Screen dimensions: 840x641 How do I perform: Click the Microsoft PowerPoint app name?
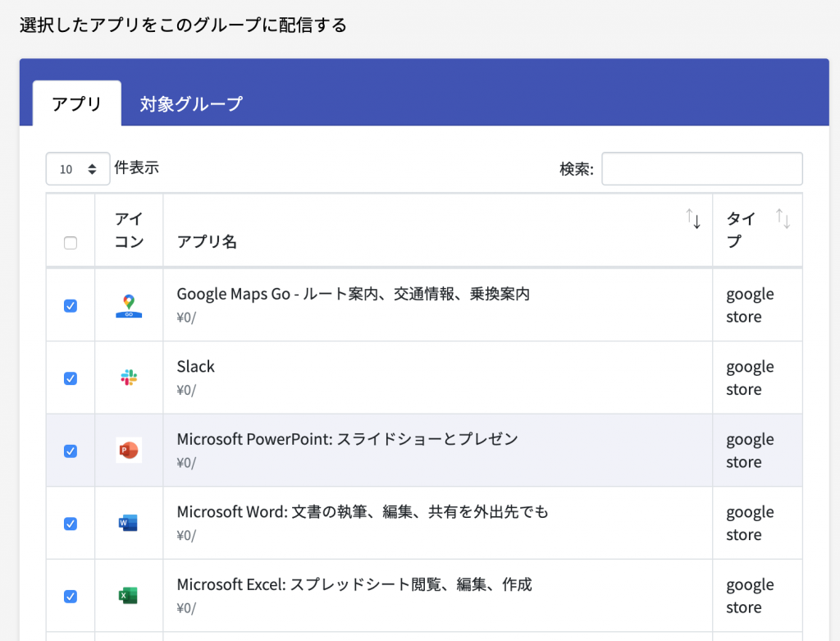[x=348, y=439]
